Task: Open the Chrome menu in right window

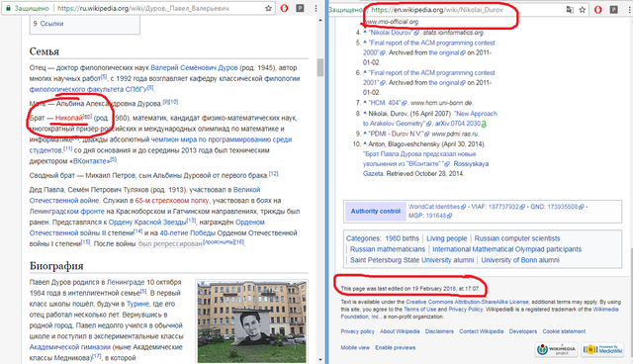Action: [x=629, y=10]
